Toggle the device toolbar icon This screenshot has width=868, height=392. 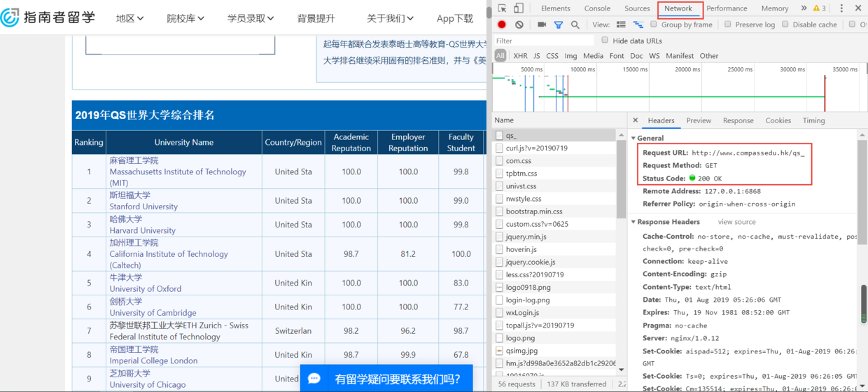click(519, 8)
